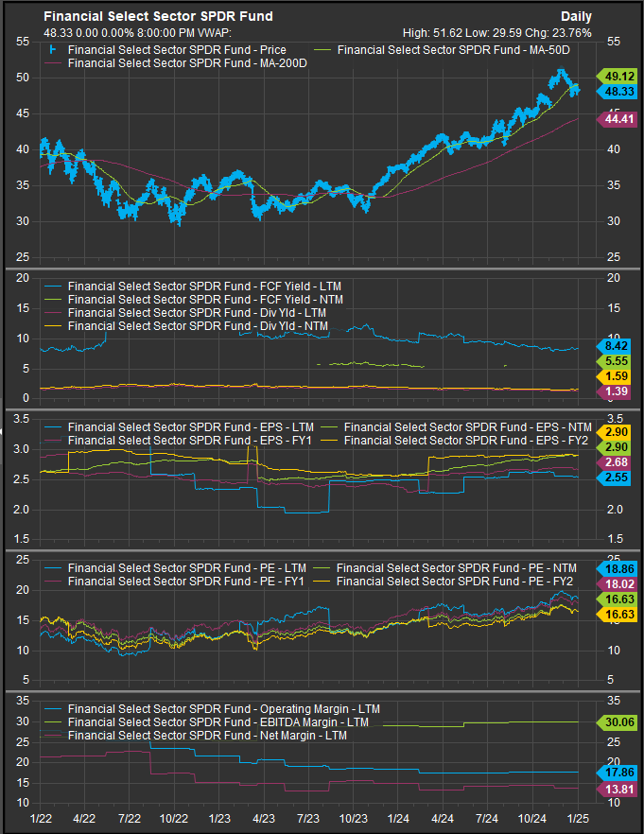The height and width of the screenshot is (834, 644).
Task: Click the yellow 1.59 Div Yld tag
Action: tap(612, 376)
